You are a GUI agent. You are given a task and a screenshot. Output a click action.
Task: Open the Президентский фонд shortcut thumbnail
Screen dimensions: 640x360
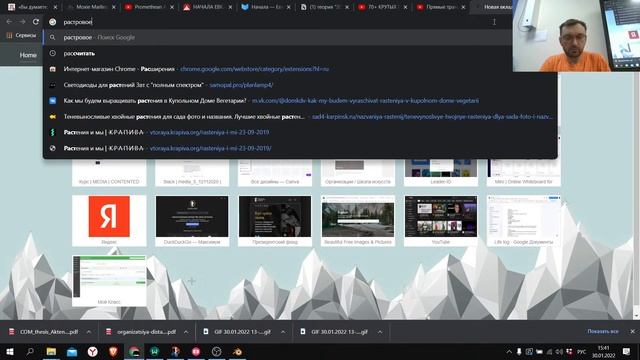[x=275, y=220]
